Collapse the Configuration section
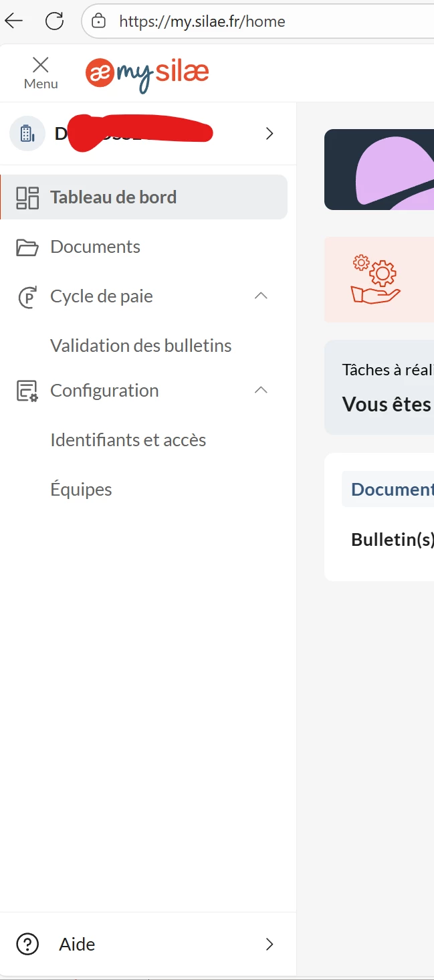The width and height of the screenshot is (434, 980). (x=261, y=390)
